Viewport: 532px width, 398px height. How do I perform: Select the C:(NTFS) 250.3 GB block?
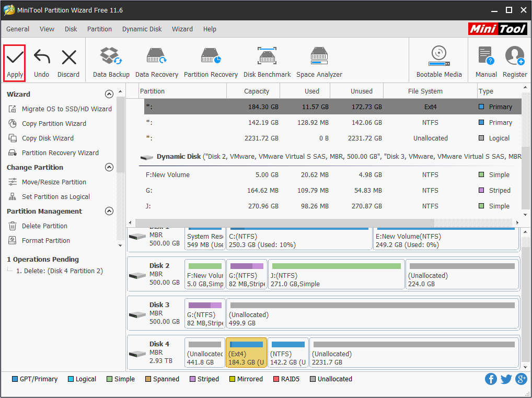click(299, 239)
